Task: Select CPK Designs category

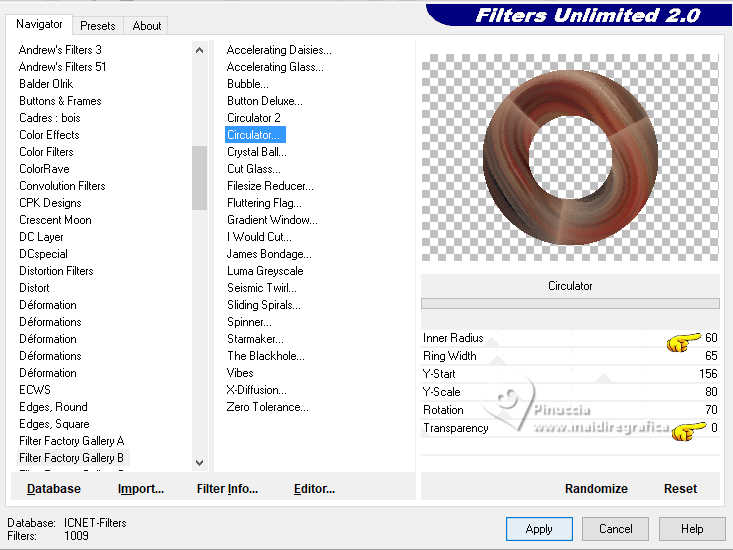Action: pyautogui.click(x=50, y=203)
